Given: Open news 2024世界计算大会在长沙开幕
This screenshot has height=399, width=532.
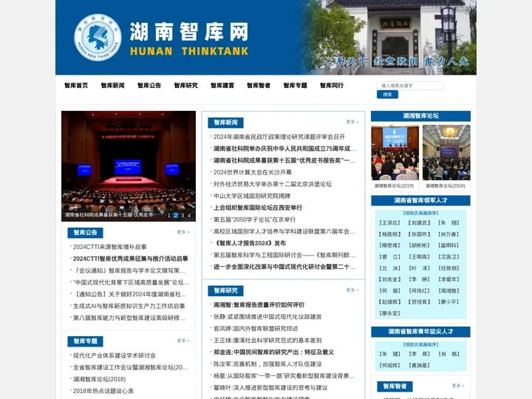Looking at the screenshot, I should 253,172.
